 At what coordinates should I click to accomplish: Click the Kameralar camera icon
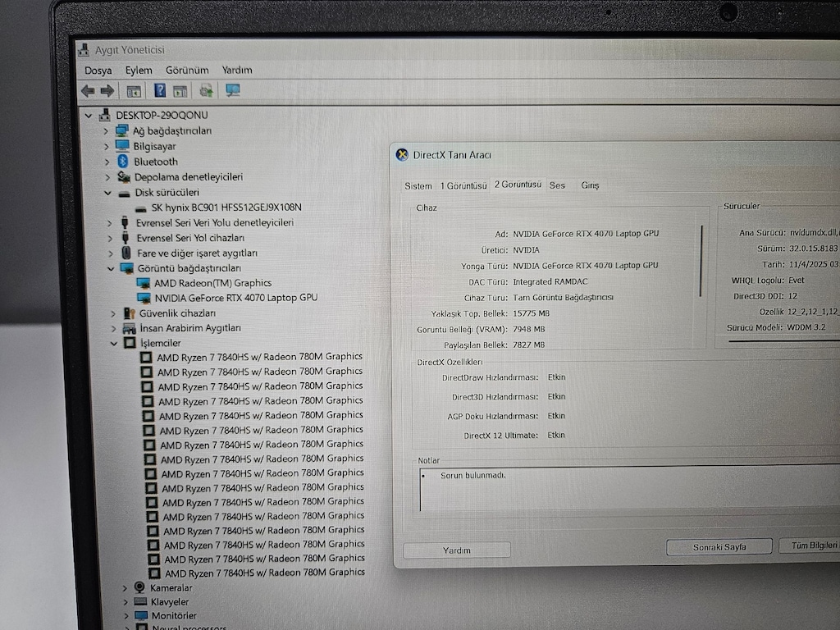tap(139, 587)
